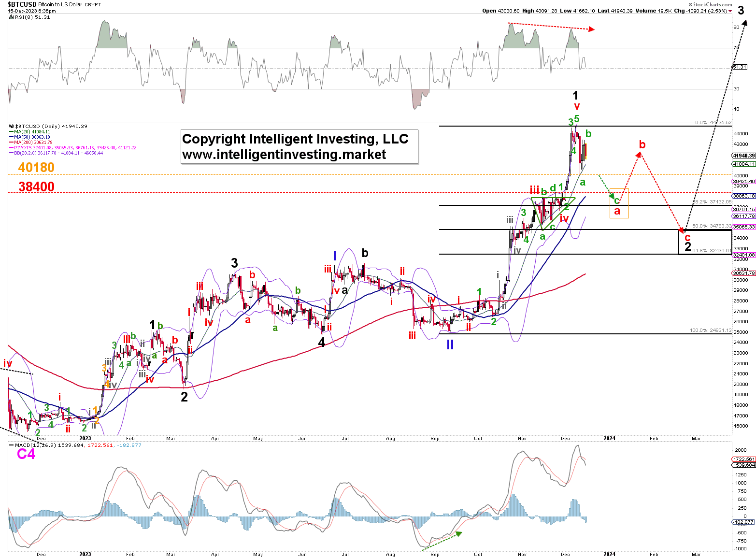Click the Chg -1090.21 (-2.53%) value
756x559 pixels.
click(702, 11)
